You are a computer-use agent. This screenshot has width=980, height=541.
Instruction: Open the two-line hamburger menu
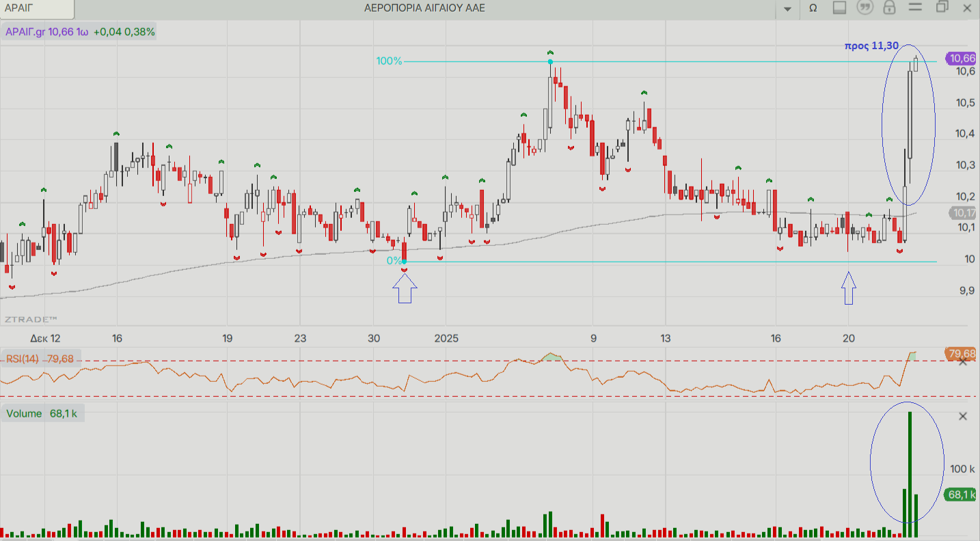tap(916, 8)
